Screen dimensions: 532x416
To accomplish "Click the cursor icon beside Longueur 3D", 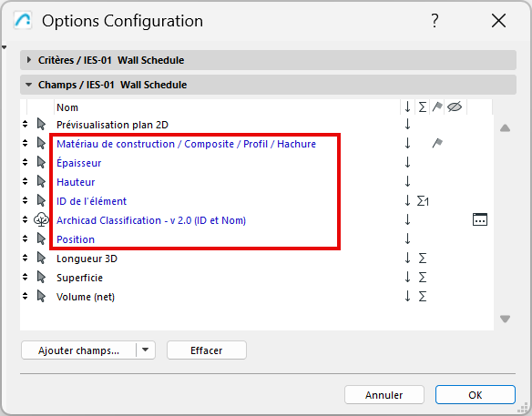I will click(41, 258).
